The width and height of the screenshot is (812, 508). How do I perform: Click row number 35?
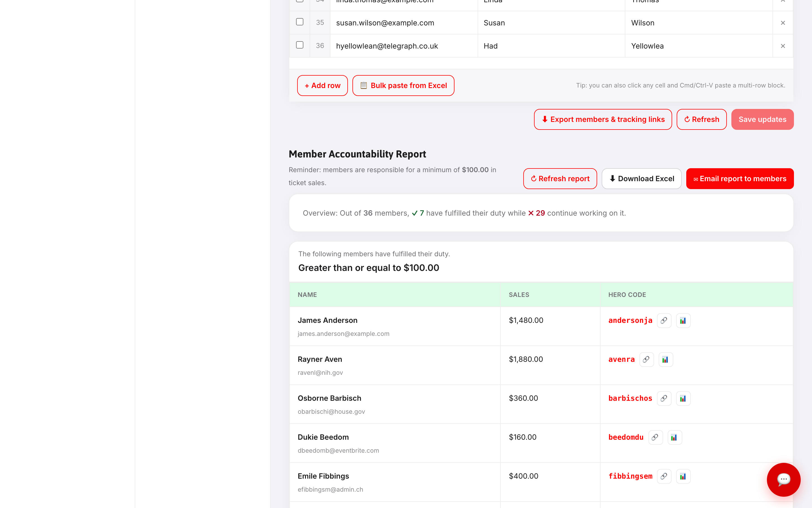pos(320,23)
